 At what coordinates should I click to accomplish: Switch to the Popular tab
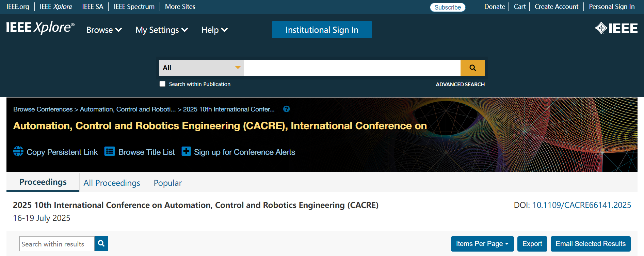click(168, 183)
